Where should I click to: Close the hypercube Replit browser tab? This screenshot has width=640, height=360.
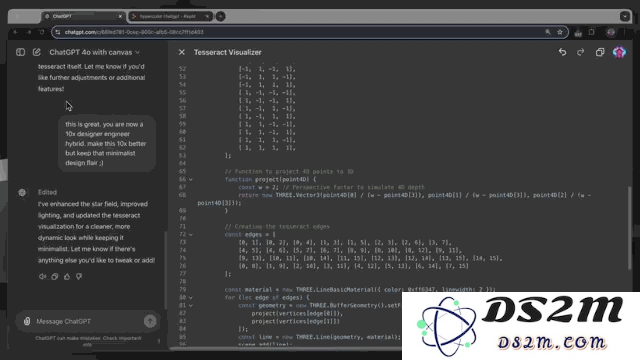207,16
